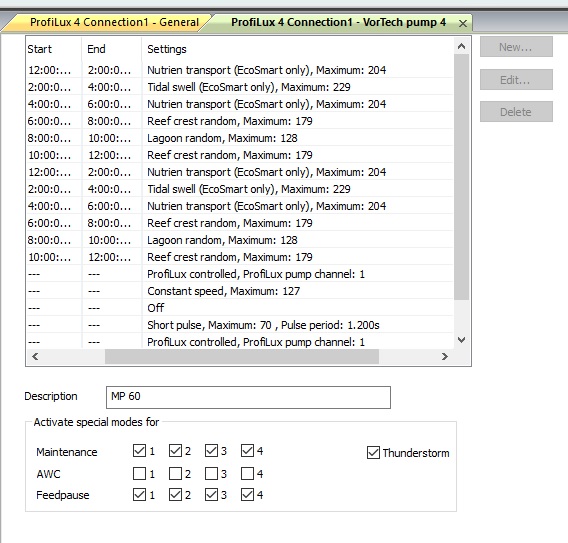The width and height of the screenshot is (568, 543).
Task: Close the VorTech pump 4 tab
Action: pos(463,24)
